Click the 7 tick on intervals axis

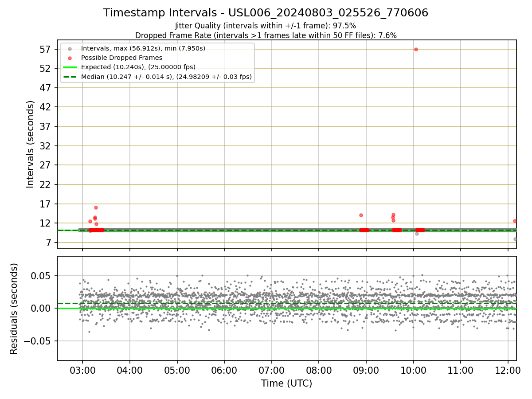49,243
